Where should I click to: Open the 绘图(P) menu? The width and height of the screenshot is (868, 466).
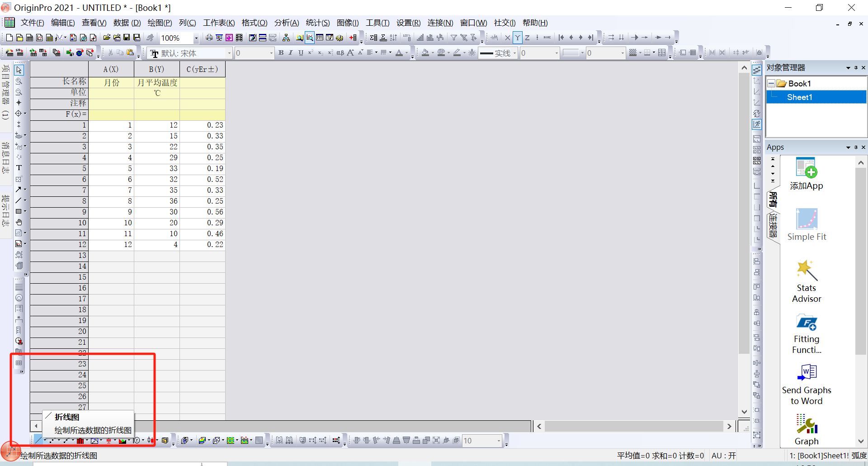pyautogui.click(x=160, y=23)
